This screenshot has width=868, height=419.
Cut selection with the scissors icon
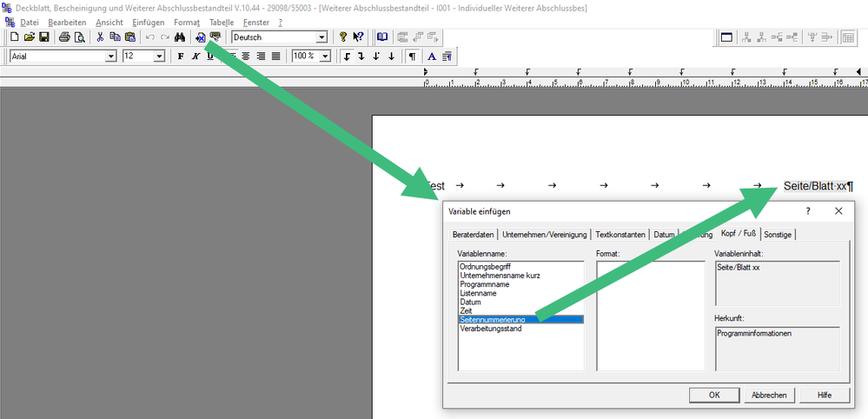pyautogui.click(x=101, y=37)
